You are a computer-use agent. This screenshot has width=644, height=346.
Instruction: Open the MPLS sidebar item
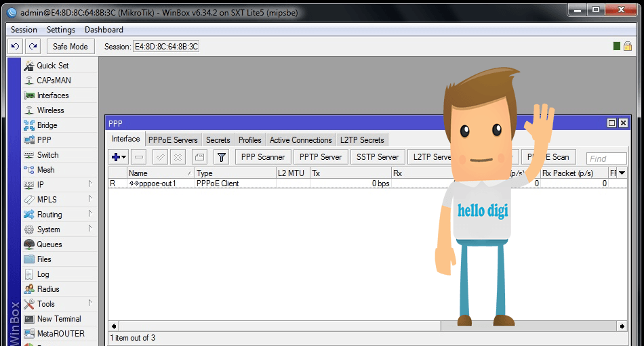click(x=60, y=200)
